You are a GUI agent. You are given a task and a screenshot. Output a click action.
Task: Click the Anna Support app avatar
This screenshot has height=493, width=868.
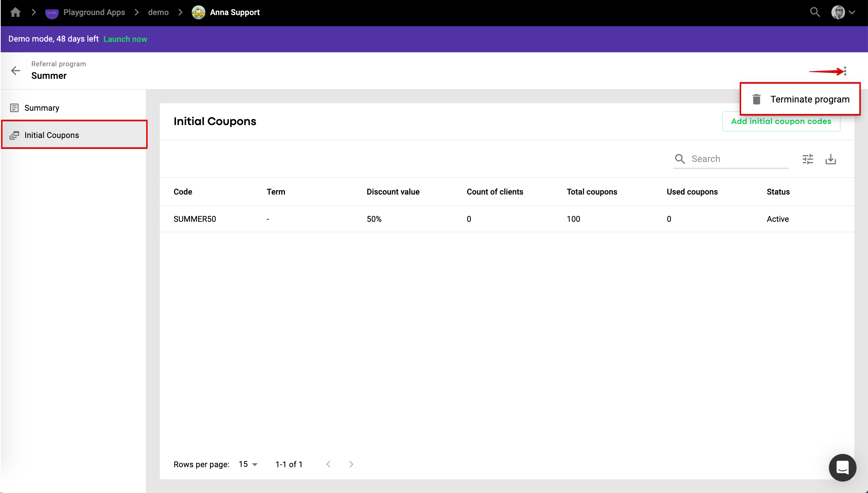click(x=199, y=13)
